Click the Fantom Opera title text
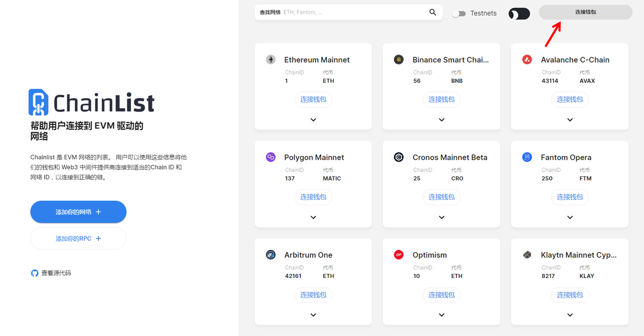Screen dimensions: 644x336 pyautogui.click(x=566, y=157)
